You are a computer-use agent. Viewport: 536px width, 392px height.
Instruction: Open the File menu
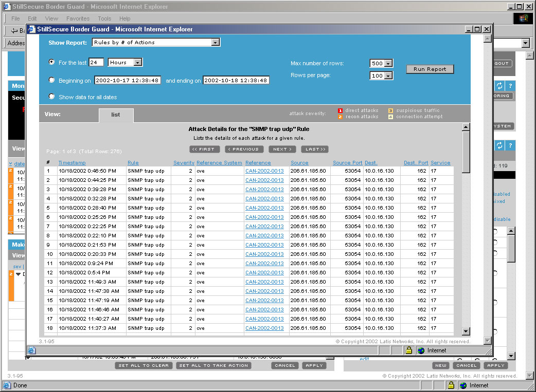pyautogui.click(x=15, y=18)
